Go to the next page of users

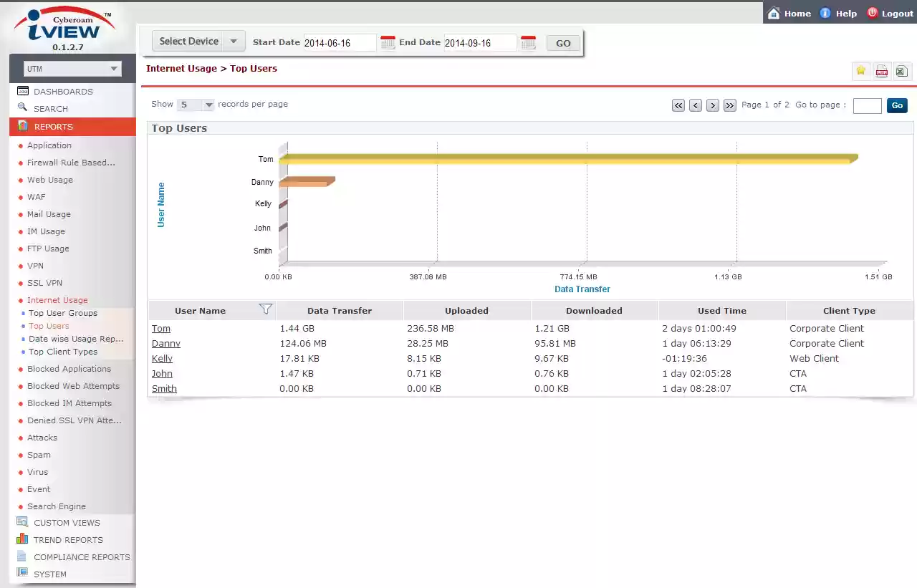pos(712,105)
